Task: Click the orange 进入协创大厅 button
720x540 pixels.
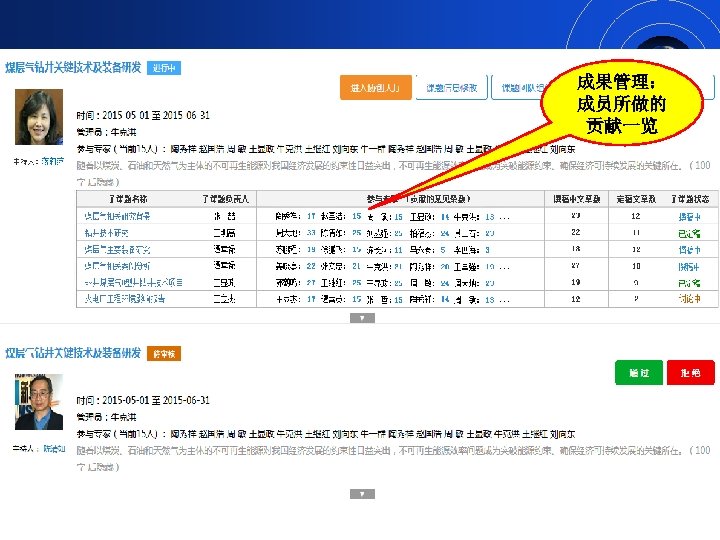Action: point(375,87)
